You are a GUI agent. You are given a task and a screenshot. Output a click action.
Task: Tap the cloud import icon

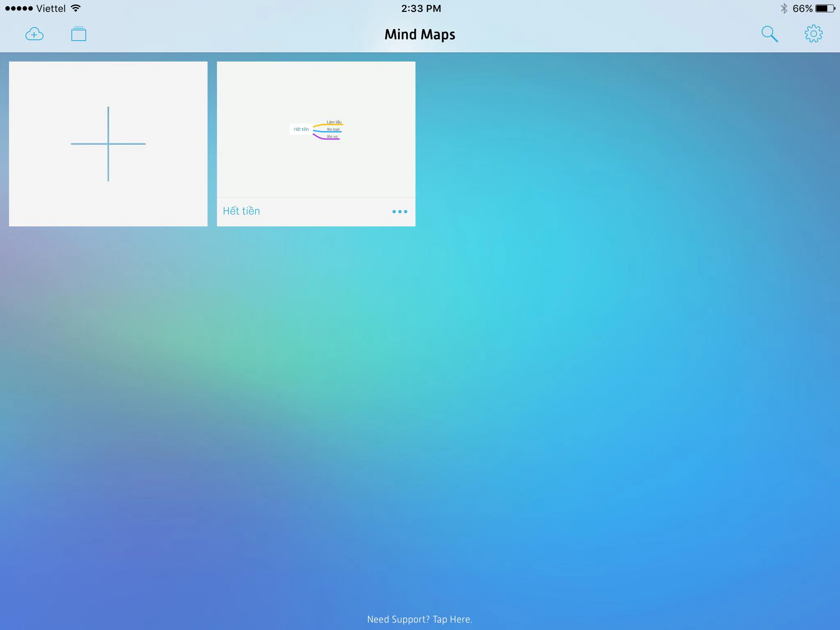coord(34,34)
